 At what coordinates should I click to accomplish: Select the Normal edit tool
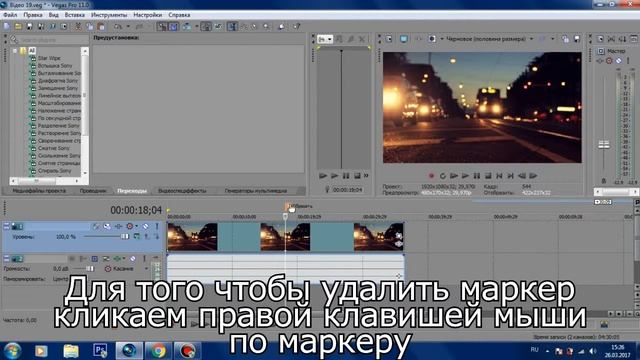click(232, 27)
